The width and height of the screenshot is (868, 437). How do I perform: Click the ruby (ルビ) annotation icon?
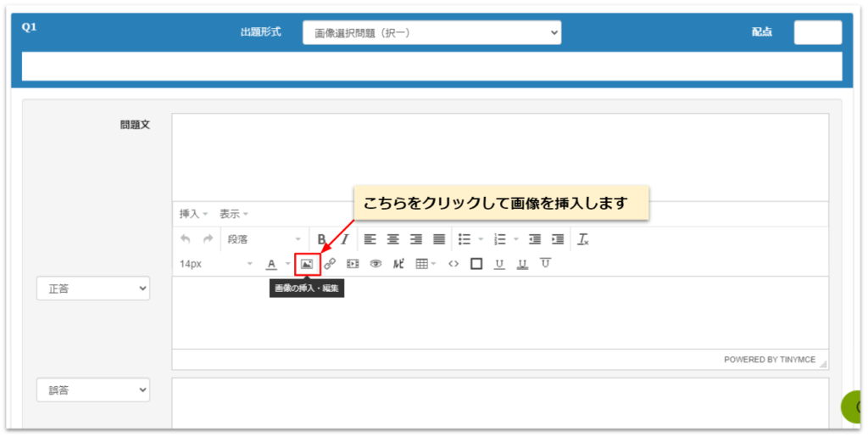click(398, 264)
